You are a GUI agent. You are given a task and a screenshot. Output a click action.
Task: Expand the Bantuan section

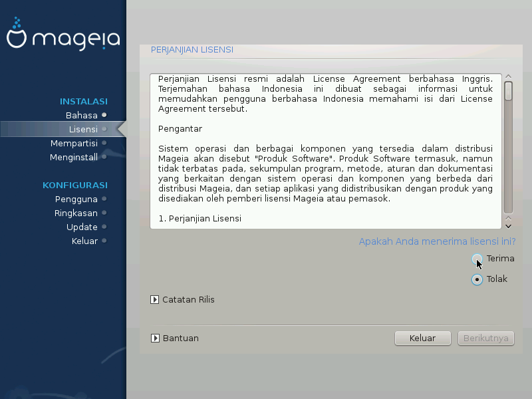coord(155,338)
